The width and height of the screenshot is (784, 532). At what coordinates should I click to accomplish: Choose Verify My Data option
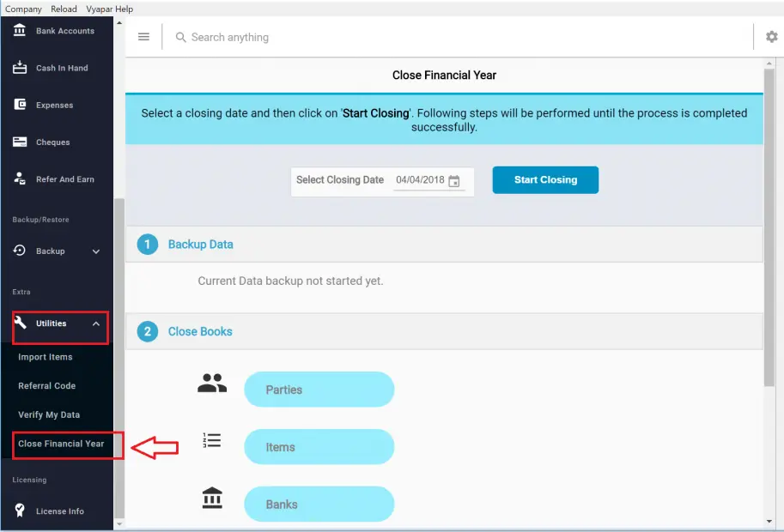tap(49, 414)
